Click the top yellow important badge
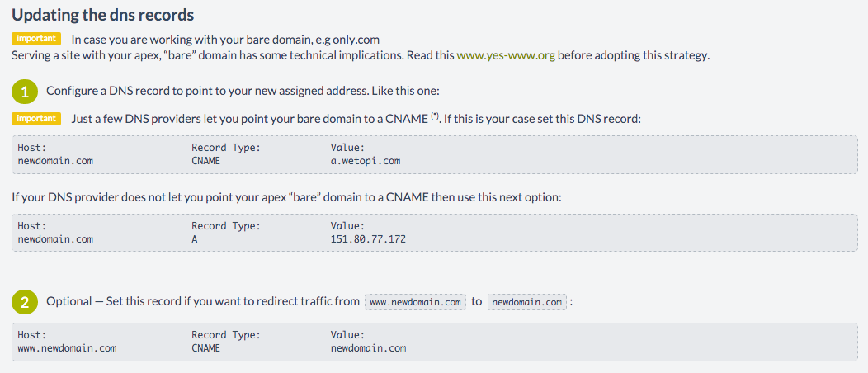The width and height of the screenshot is (868, 373). coord(36,39)
